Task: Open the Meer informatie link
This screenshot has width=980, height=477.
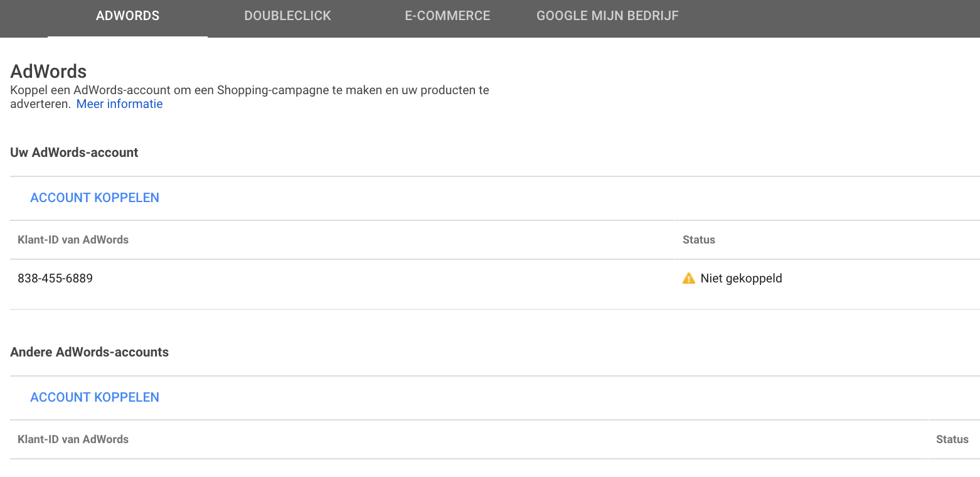Action: (119, 104)
